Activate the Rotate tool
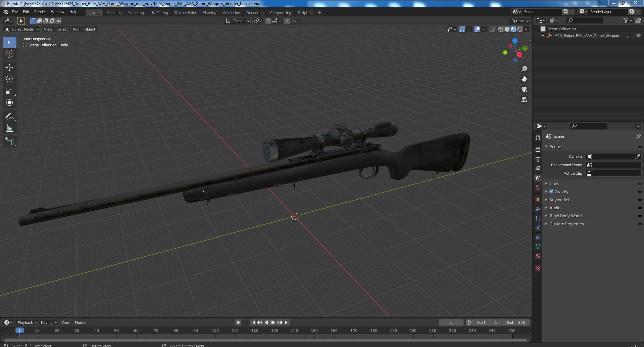 9,79
